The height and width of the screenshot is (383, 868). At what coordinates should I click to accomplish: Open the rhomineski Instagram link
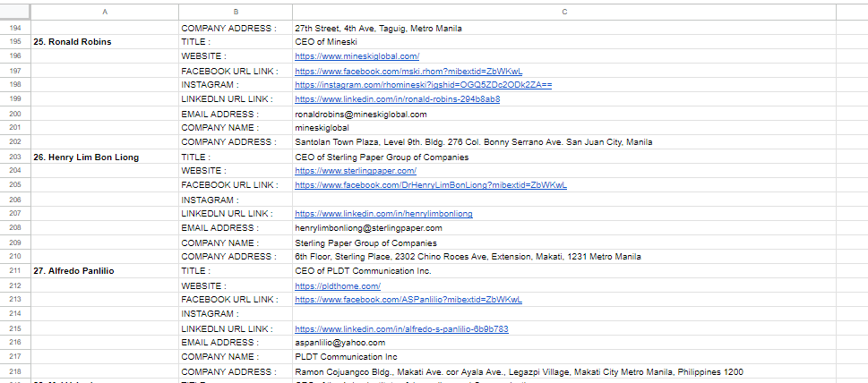coord(424,84)
